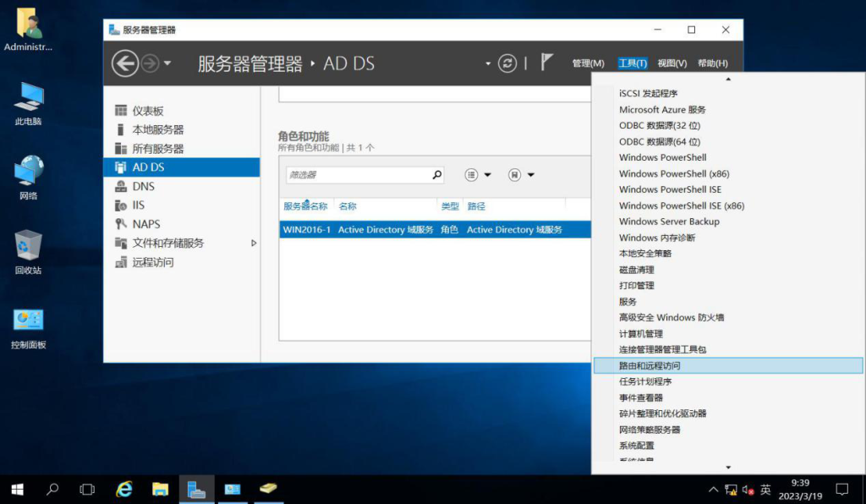The height and width of the screenshot is (504, 866).
Task: Click the 筛选器 filter input field
Action: pyautogui.click(x=358, y=175)
